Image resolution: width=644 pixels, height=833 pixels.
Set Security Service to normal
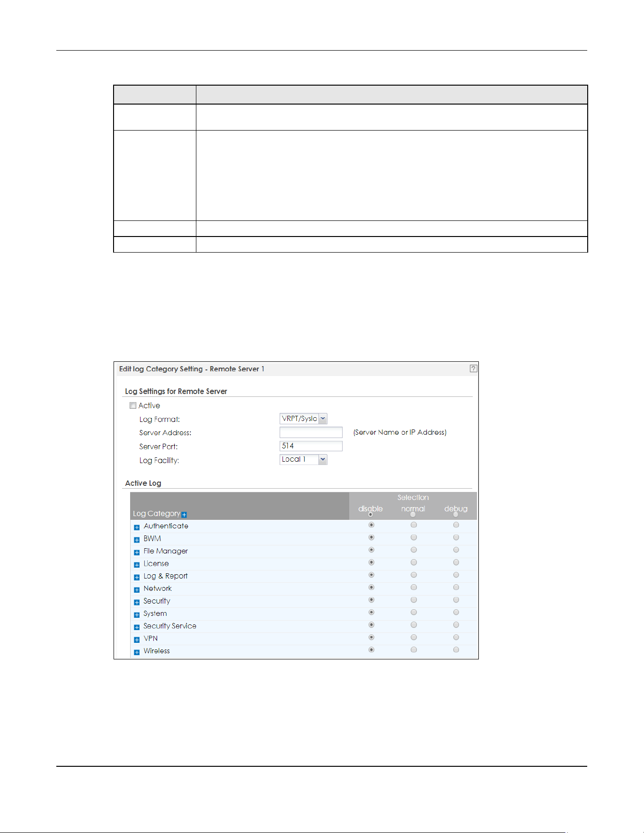pyautogui.click(x=414, y=625)
